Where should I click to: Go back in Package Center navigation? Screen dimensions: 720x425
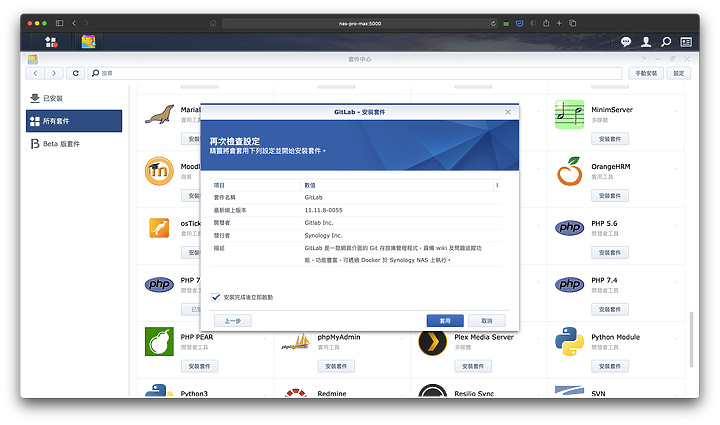(x=35, y=73)
